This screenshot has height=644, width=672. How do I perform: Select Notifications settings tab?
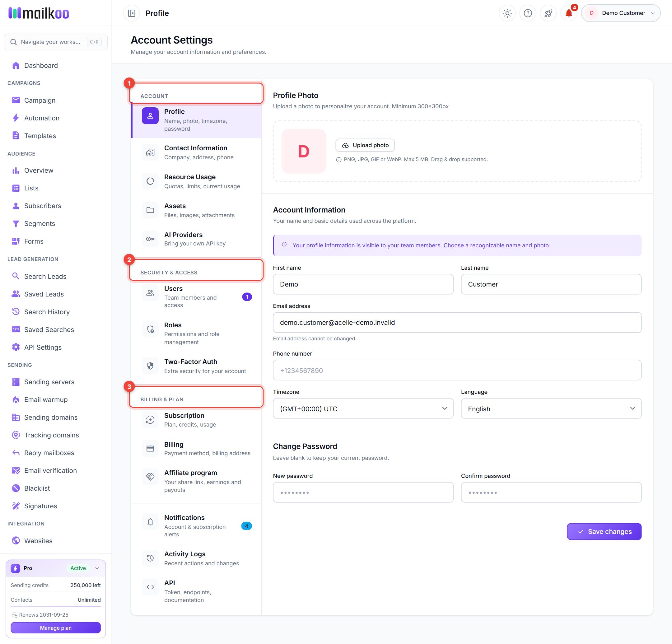(x=196, y=525)
